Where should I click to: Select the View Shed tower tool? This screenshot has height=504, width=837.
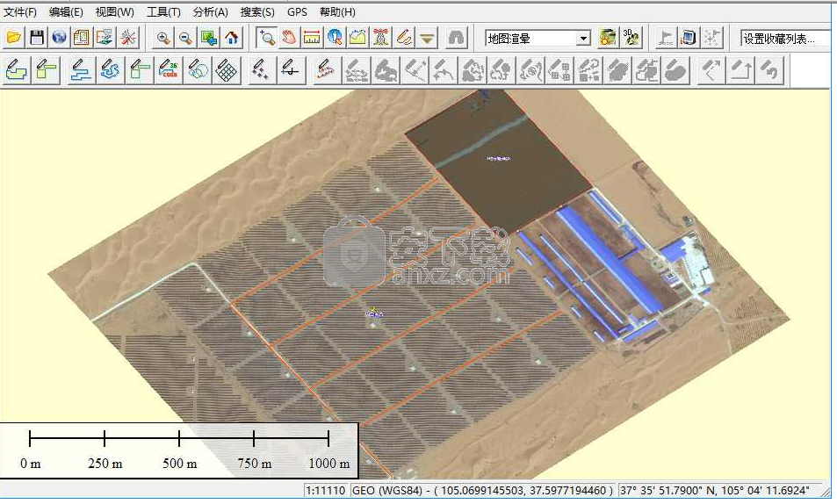(380, 38)
